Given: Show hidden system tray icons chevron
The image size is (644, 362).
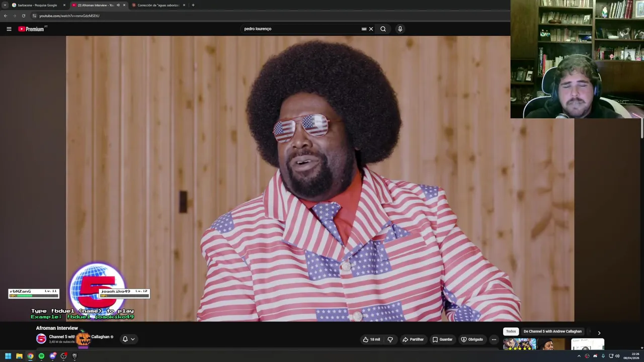Looking at the screenshot, I should [x=579, y=356].
